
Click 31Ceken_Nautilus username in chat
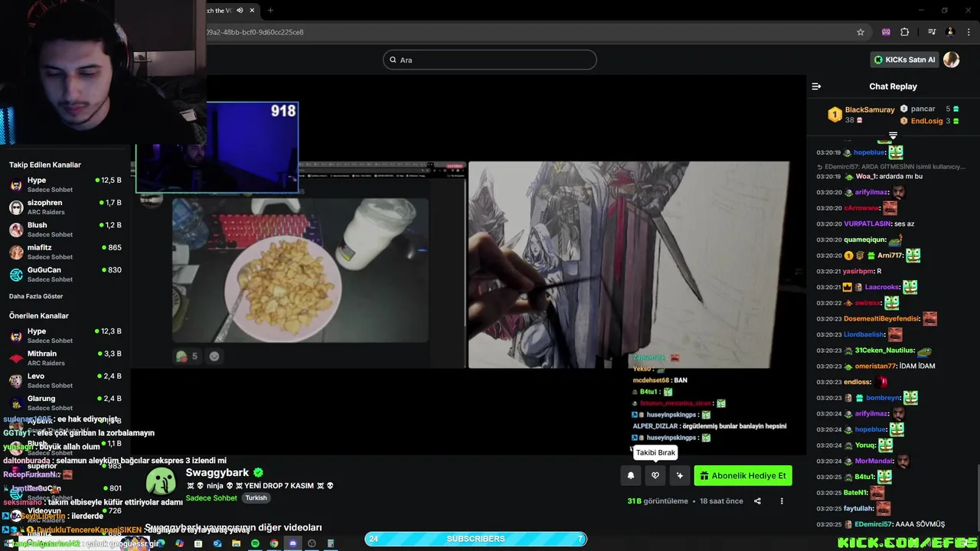(x=885, y=350)
